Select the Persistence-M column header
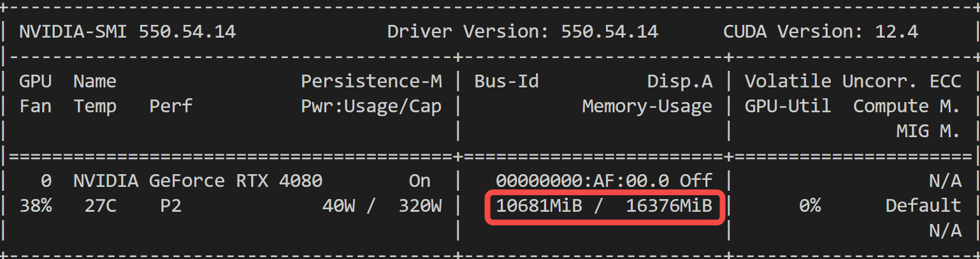This screenshot has height=259, width=980. 371,81
